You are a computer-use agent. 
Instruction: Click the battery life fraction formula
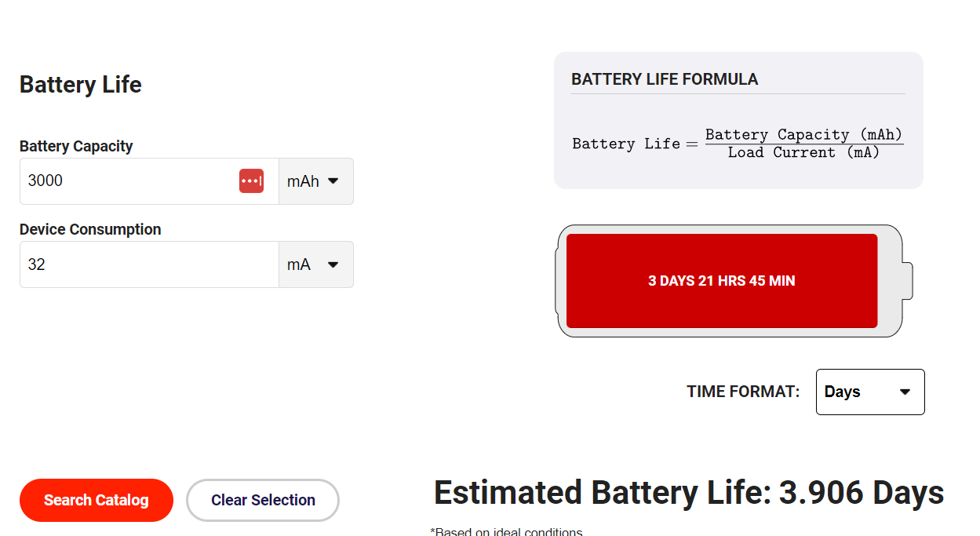coord(738,144)
